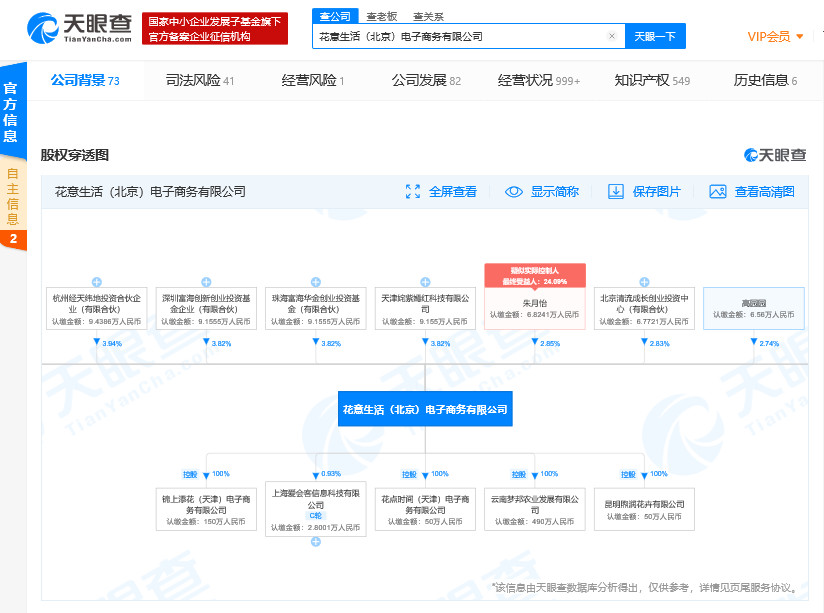Click the 股权穿透图 section heading
The height and width of the screenshot is (613, 824).
tap(75, 155)
